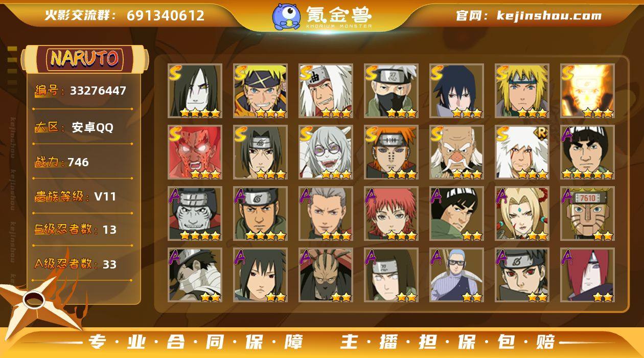Click the red-haired Sasori A-rank portrait
The image size is (644, 358).
click(391, 213)
